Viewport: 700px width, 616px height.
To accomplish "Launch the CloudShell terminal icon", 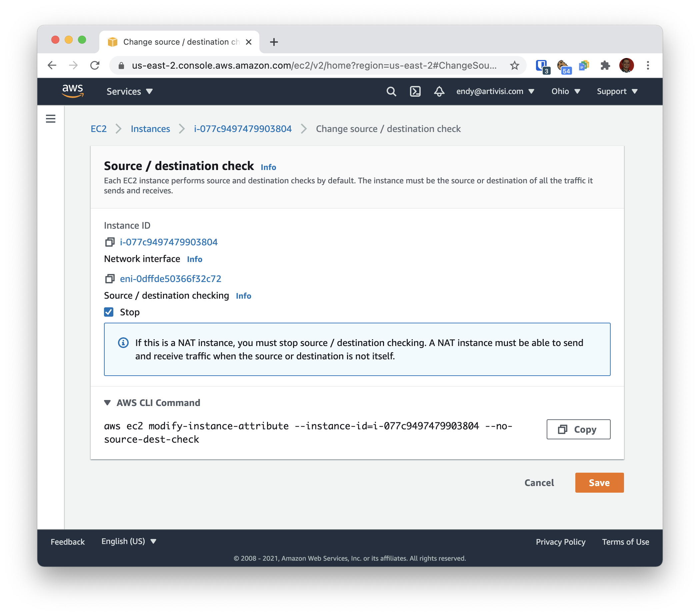I will (x=415, y=91).
